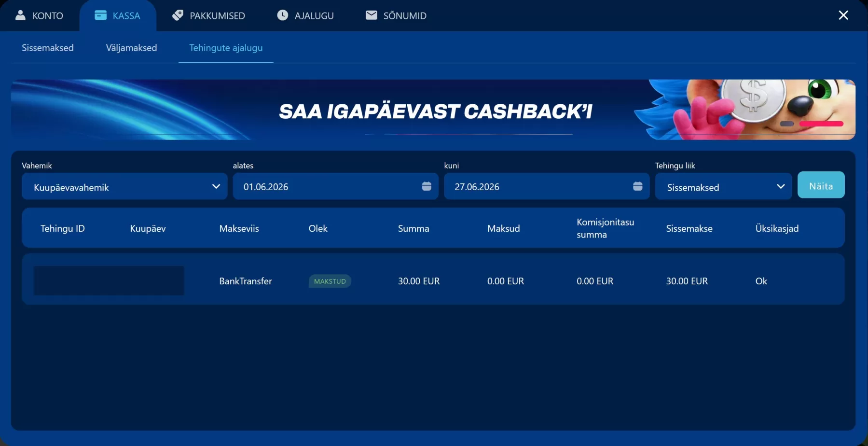Go to Sissemaksed deposits sub-tab

(x=48, y=48)
